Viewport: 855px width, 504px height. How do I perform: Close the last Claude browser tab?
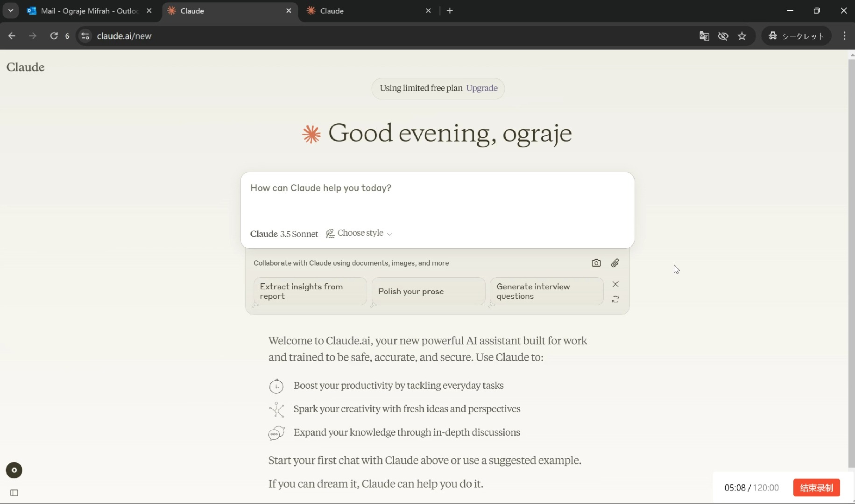428,11
